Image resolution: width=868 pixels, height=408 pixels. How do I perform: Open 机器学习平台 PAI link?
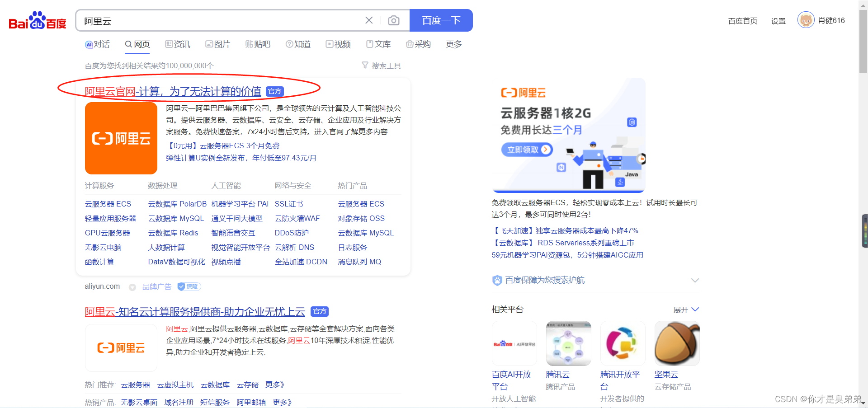[x=240, y=204]
